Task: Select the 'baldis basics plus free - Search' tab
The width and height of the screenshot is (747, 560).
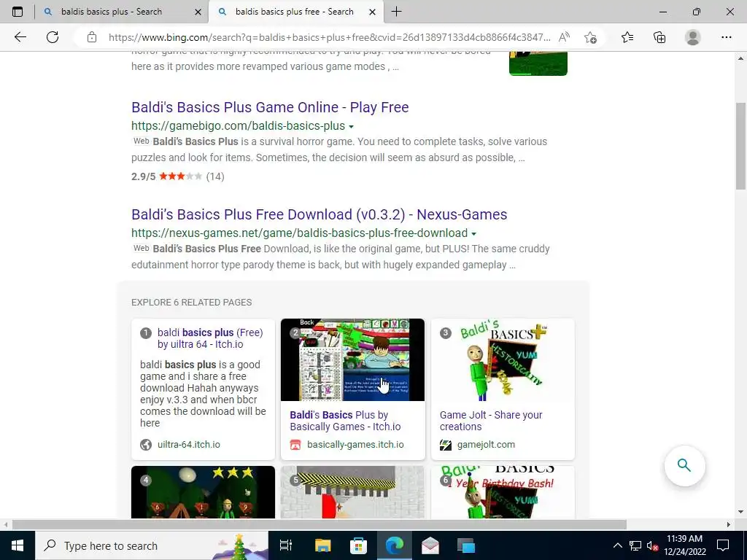Action: (x=295, y=12)
